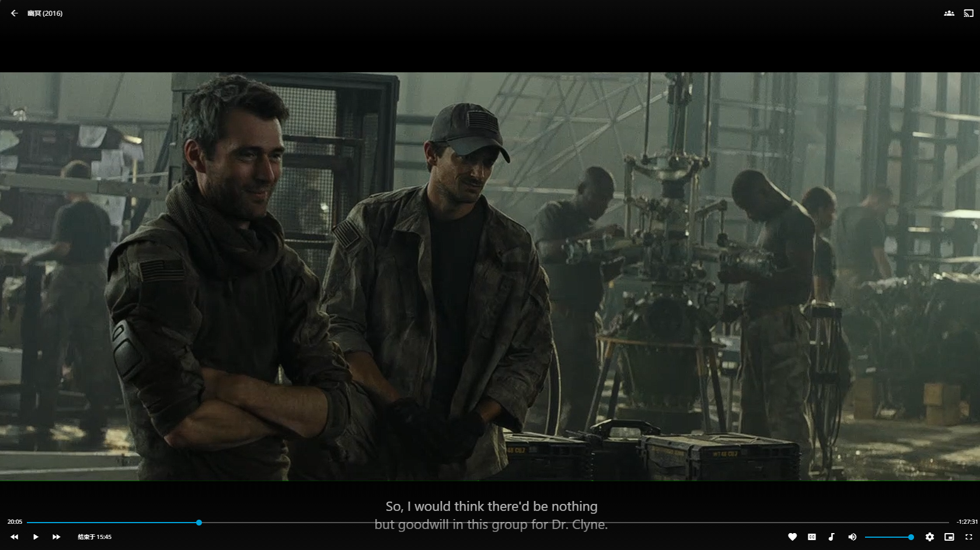The height and width of the screenshot is (550, 980).
Task: Click the remaining time -1:27:31
Action: (967, 522)
